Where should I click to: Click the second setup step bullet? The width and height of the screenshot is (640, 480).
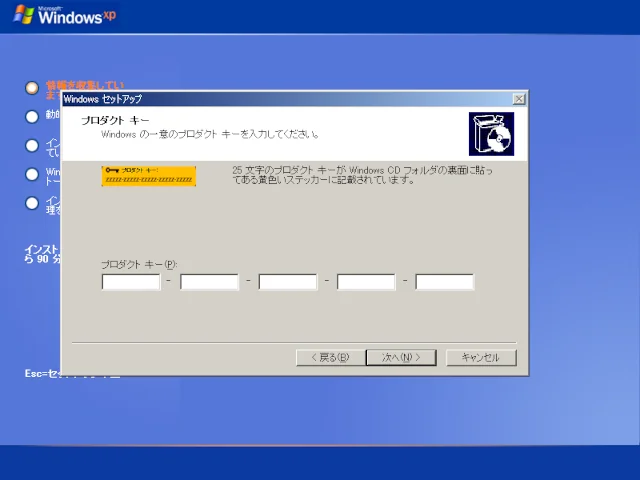[x=32, y=117]
